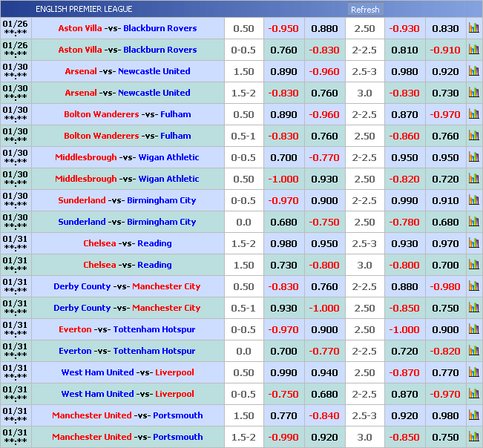
Task: Show chart for Sunderland 0.0 handicap row
Action: click(x=473, y=222)
